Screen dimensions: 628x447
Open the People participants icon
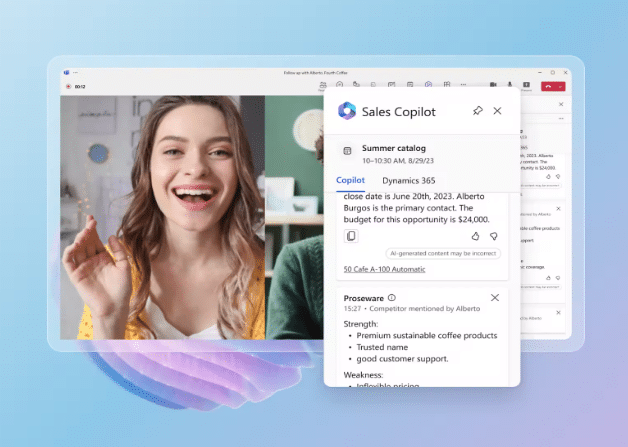[323, 85]
